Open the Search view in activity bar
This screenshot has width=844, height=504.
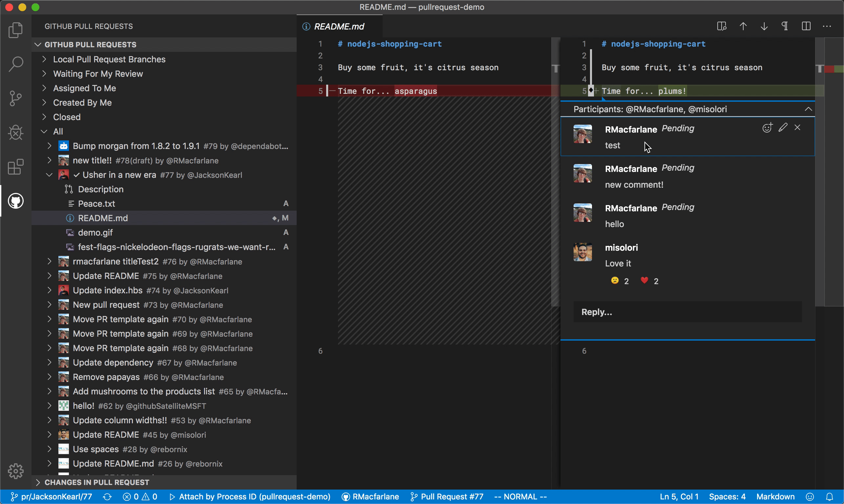(x=16, y=64)
